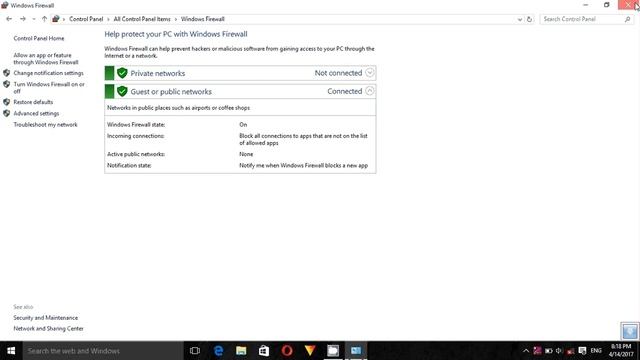Minimize the Windows Firewall window
Viewport: 640px width, 360px height.
586,5
